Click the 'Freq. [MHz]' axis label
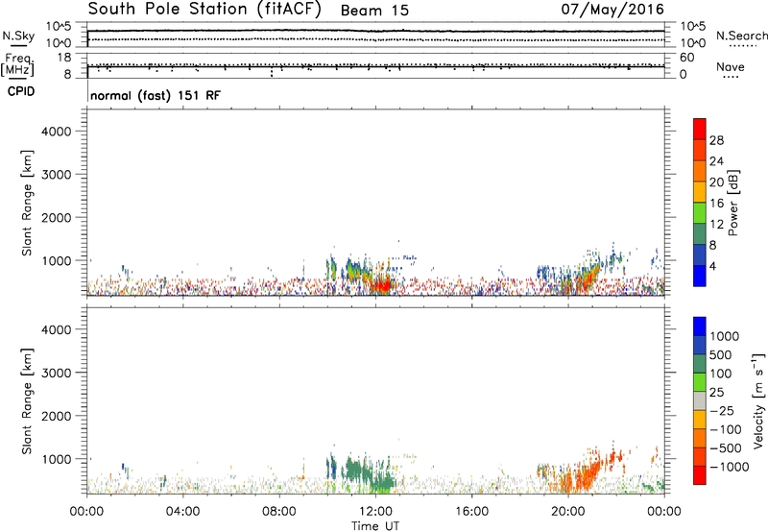The image size is (768, 532). pyautogui.click(x=17, y=64)
